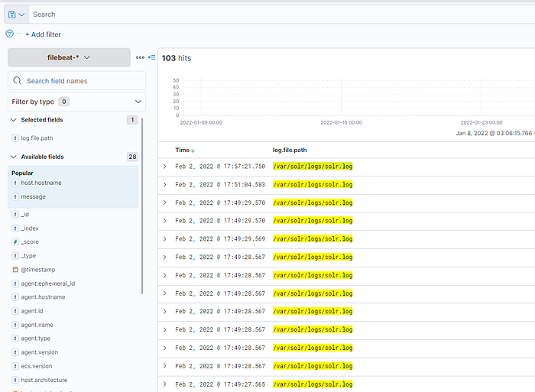Select the agent.version field

(x=40, y=352)
